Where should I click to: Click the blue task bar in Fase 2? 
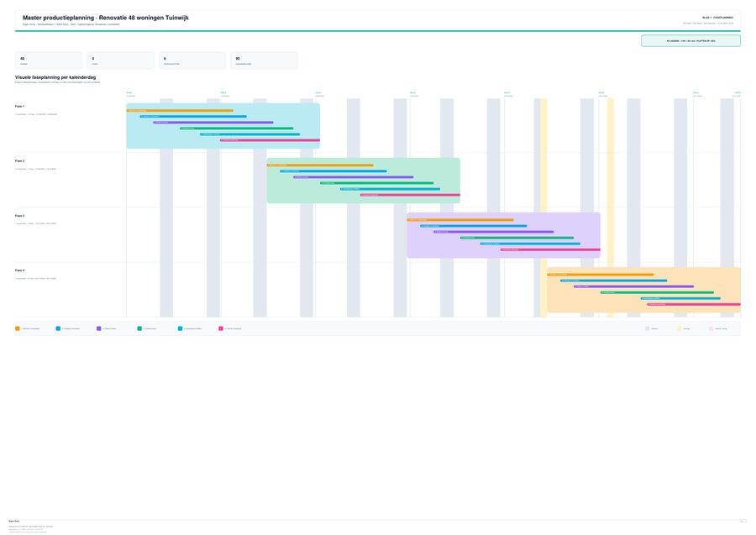pyautogui.click(x=333, y=171)
